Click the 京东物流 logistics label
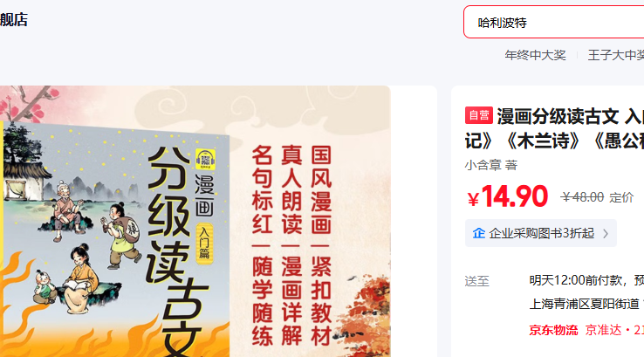This screenshot has width=644, height=357. [x=553, y=330]
